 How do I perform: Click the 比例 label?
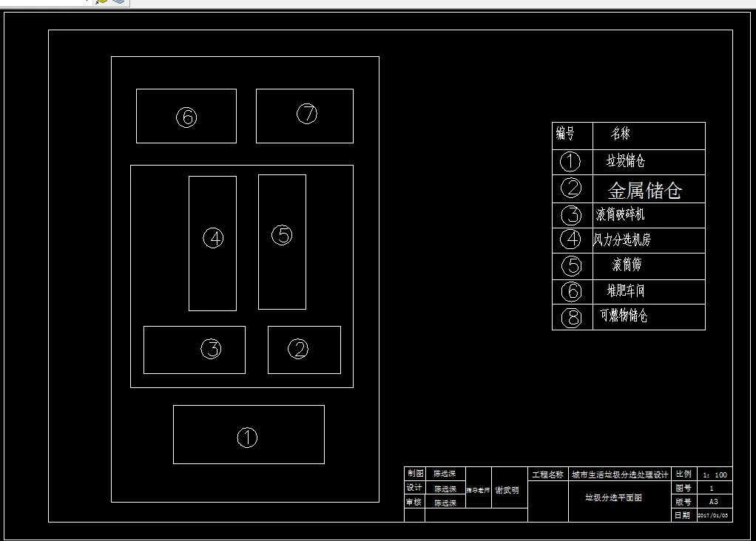click(684, 474)
